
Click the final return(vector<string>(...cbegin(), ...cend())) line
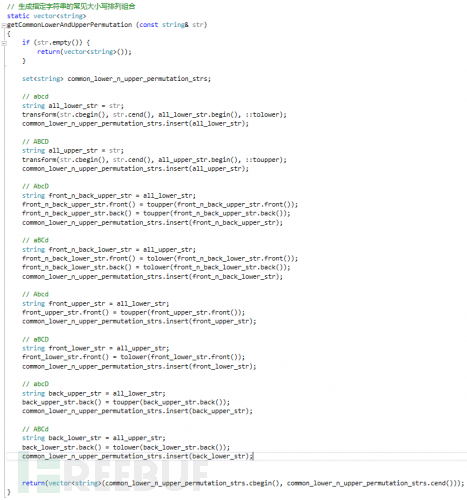(x=243, y=483)
